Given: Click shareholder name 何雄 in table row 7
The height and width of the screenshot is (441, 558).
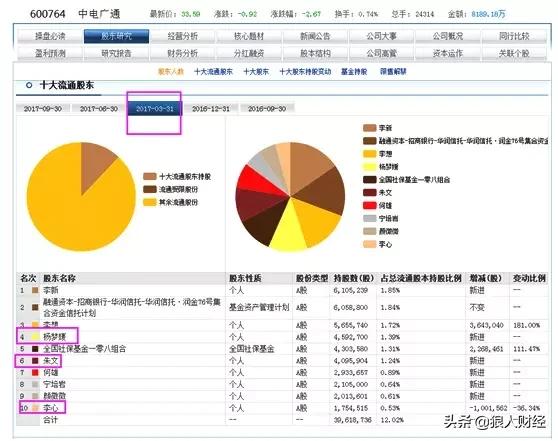Looking at the screenshot, I should tap(51, 373).
